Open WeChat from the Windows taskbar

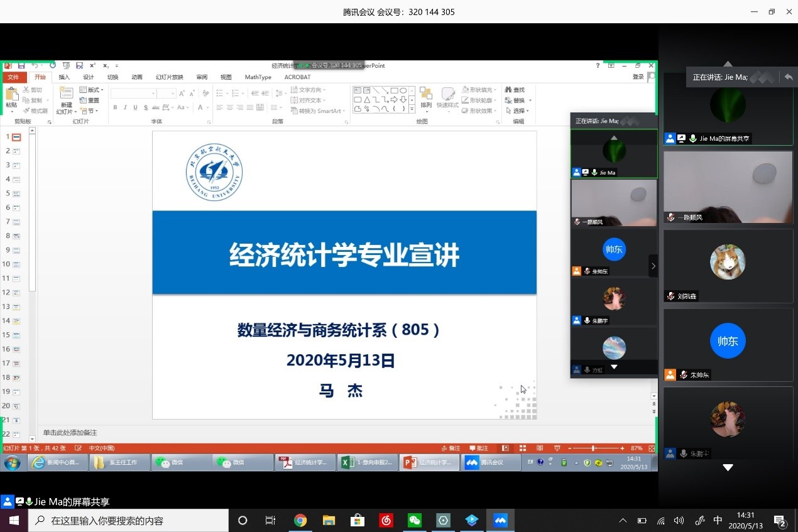415,521
